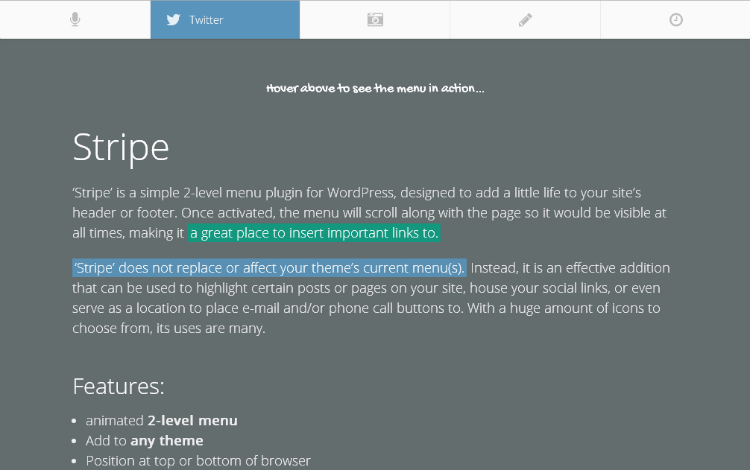Click the bold 'any theme' feature text
The image size is (750, 470).
tap(167, 441)
